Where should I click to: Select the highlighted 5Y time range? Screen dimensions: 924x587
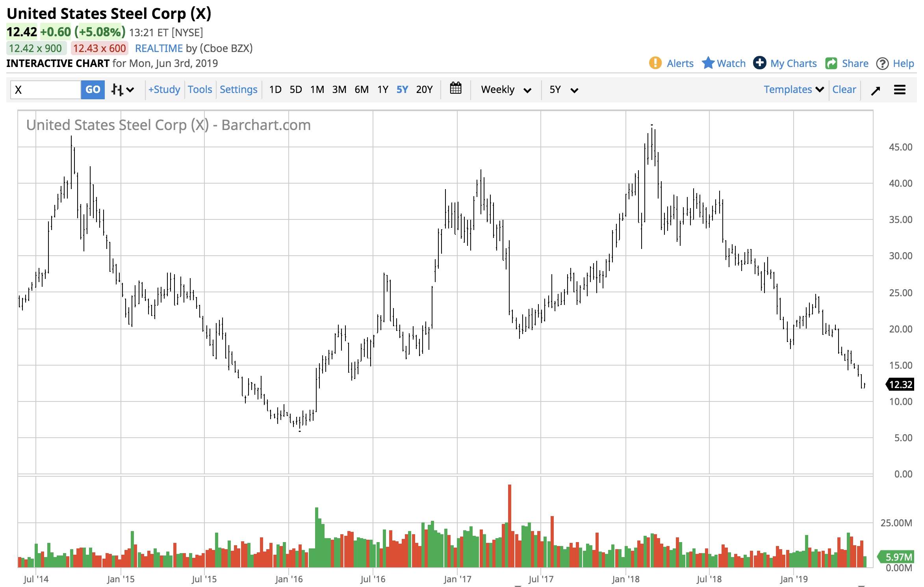point(402,89)
